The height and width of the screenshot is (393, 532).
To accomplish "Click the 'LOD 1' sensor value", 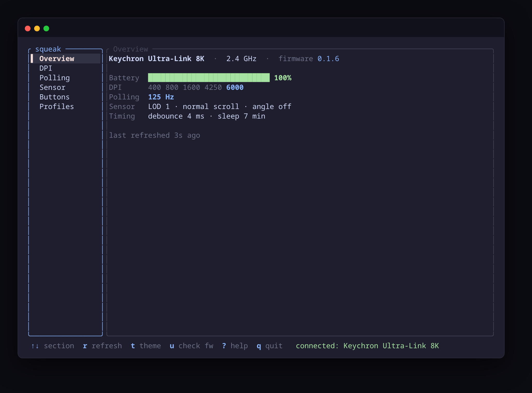I will point(159,106).
